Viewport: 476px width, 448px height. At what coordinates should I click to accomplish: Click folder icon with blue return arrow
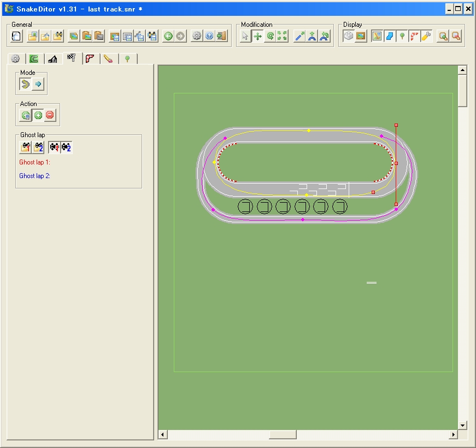point(45,36)
